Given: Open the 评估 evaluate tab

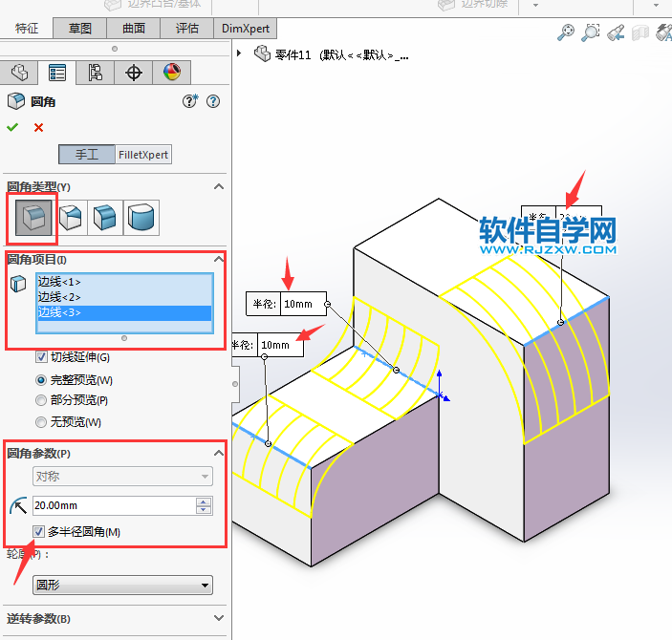Looking at the screenshot, I should (187, 28).
